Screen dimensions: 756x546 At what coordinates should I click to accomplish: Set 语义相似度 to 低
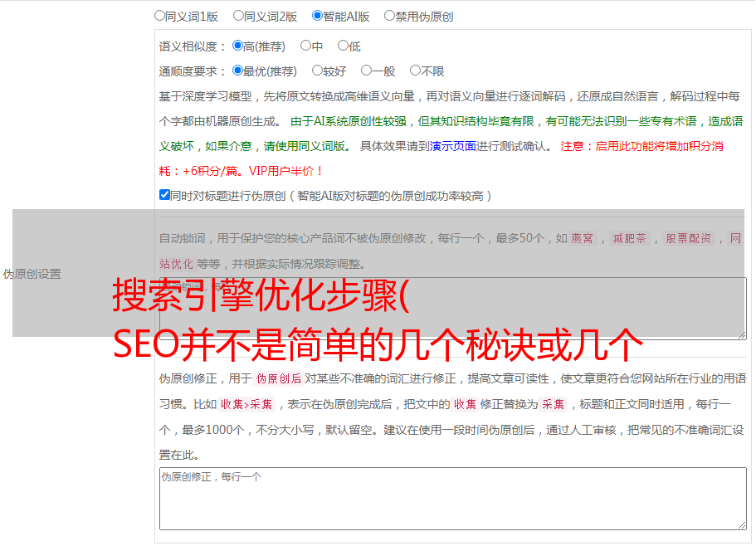click(x=343, y=46)
